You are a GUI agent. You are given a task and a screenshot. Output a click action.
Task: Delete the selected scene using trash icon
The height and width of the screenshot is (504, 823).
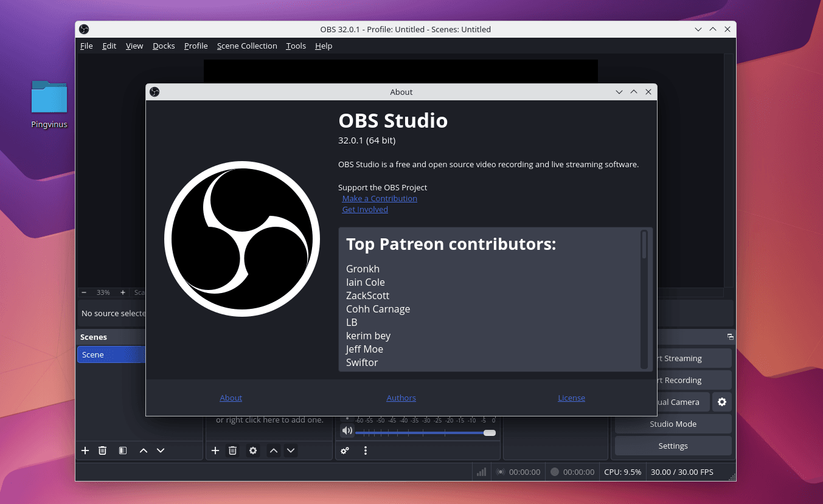[102, 450]
